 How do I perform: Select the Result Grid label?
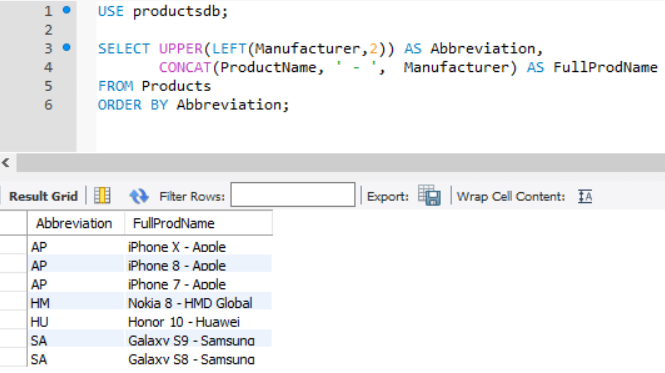43,196
